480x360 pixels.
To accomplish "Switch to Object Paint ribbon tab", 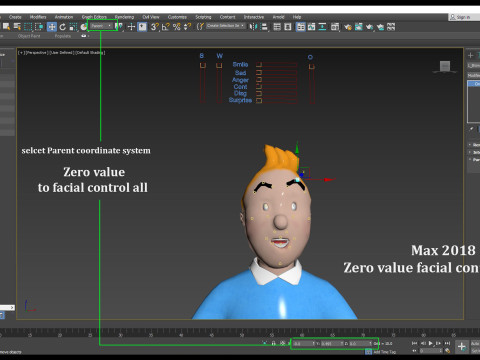I will pyautogui.click(x=29, y=36).
